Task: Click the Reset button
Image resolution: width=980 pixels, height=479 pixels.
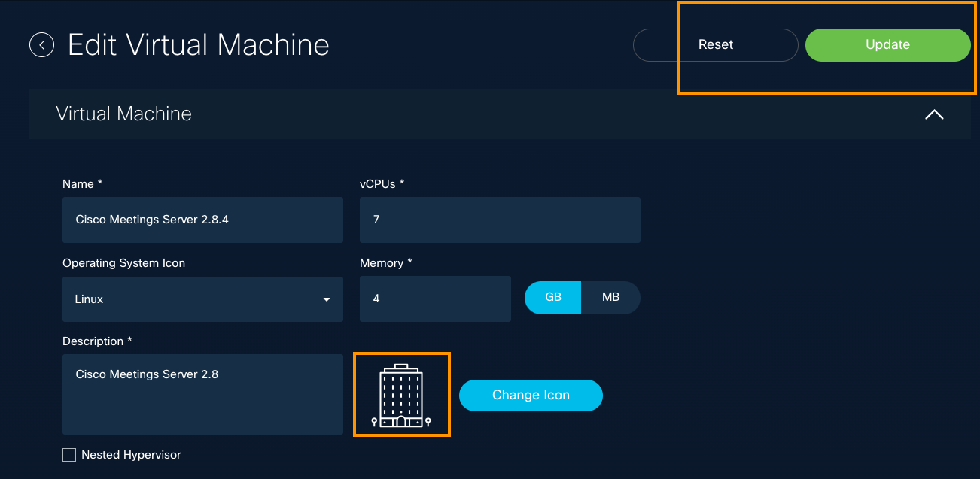Action: [x=715, y=45]
